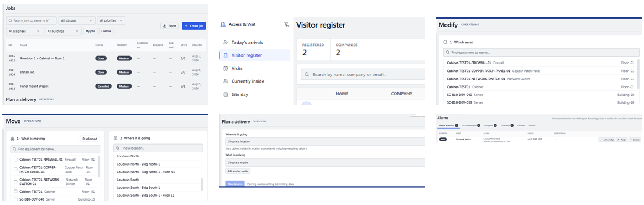Open the Install Job row
The width and height of the screenshot is (644, 205).
point(106,72)
